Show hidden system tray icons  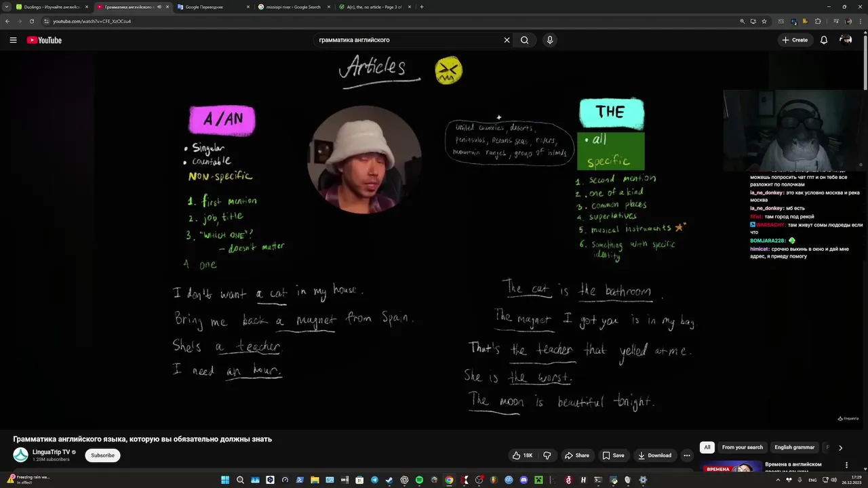pos(778,480)
